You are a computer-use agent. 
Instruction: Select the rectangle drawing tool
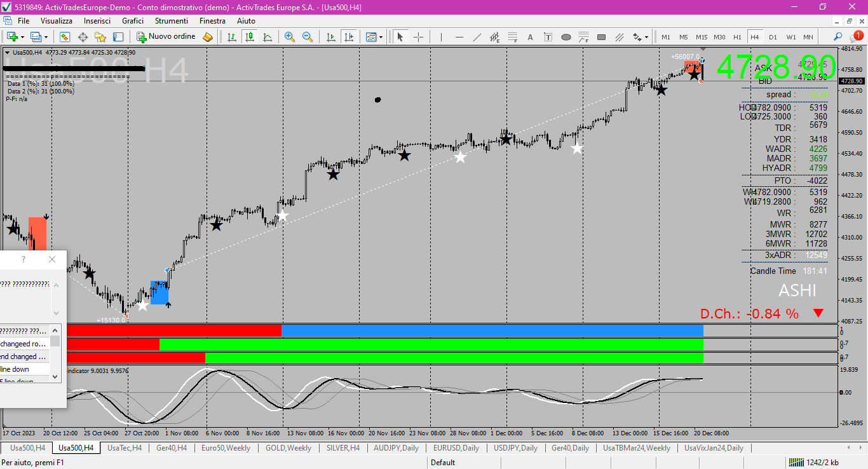pyautogui.click(x=602, y=37)
